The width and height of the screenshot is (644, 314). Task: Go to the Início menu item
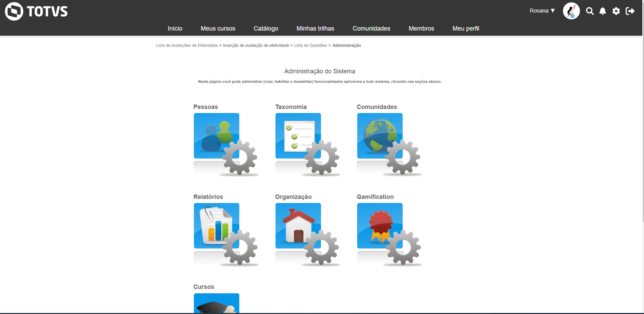point(175,29)
